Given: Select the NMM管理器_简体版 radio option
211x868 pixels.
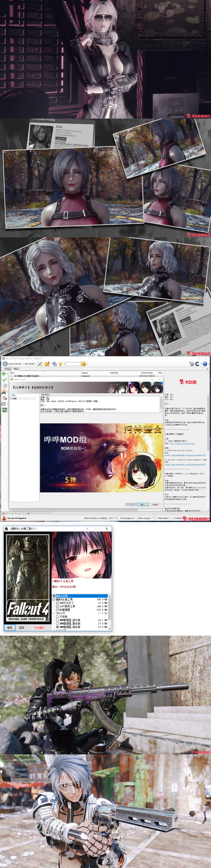Looking at the screenshot, I should click(x=58, y=627).
